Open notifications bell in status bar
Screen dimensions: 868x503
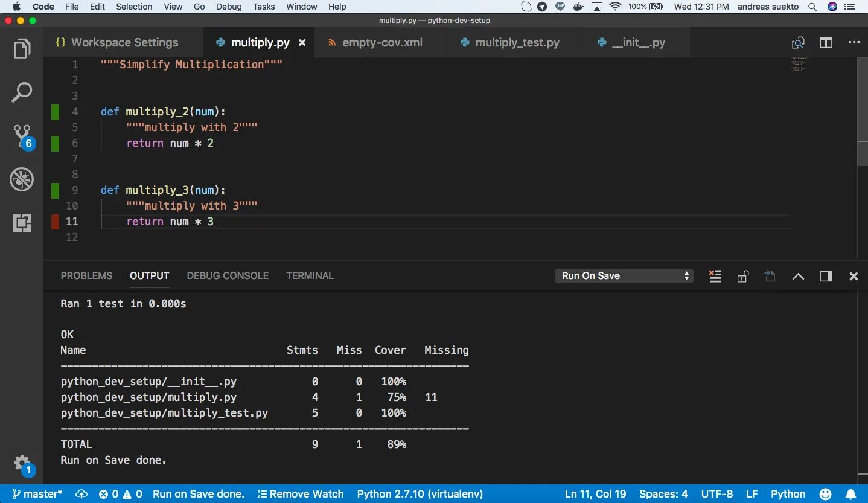click(850, 494)
